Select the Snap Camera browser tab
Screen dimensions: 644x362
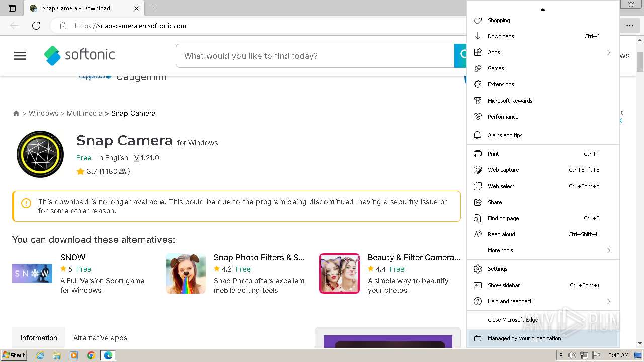[x=84, y=8]
